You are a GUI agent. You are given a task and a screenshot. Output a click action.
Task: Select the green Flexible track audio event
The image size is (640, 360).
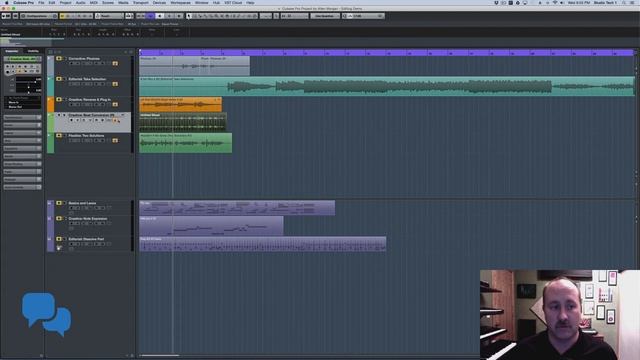click(186, 143)
